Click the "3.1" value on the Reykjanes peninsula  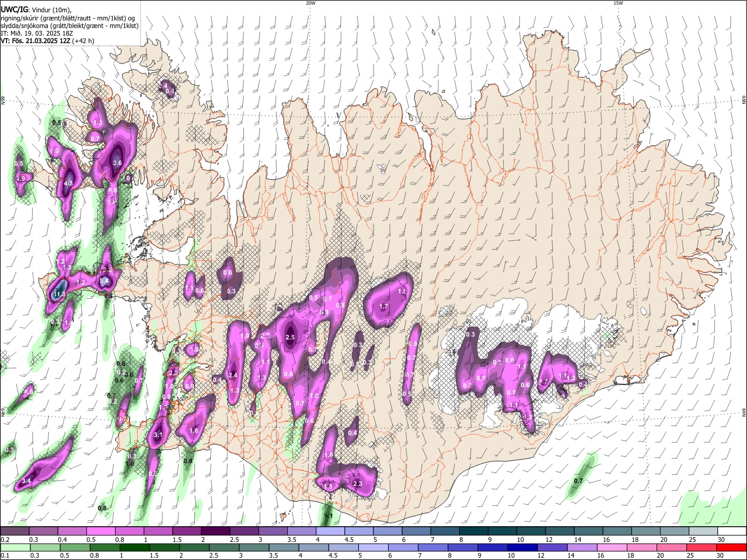click(x=158, y=435)
